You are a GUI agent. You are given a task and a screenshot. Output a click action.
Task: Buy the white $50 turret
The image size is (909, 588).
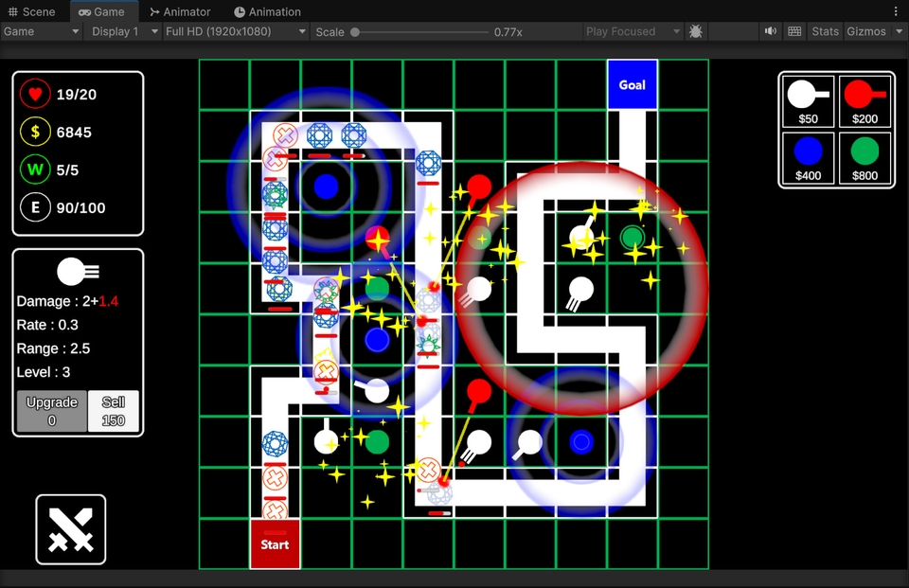click(x=808, y=101)
